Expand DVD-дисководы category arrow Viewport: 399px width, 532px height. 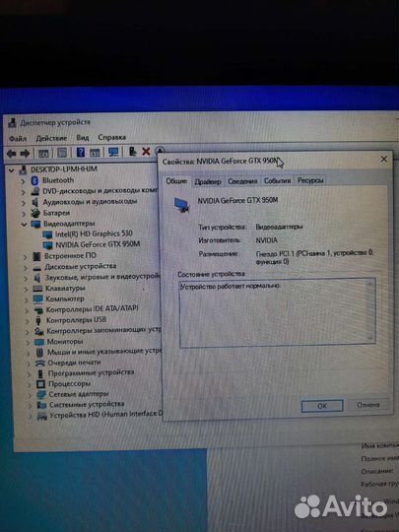coord(23,192)
